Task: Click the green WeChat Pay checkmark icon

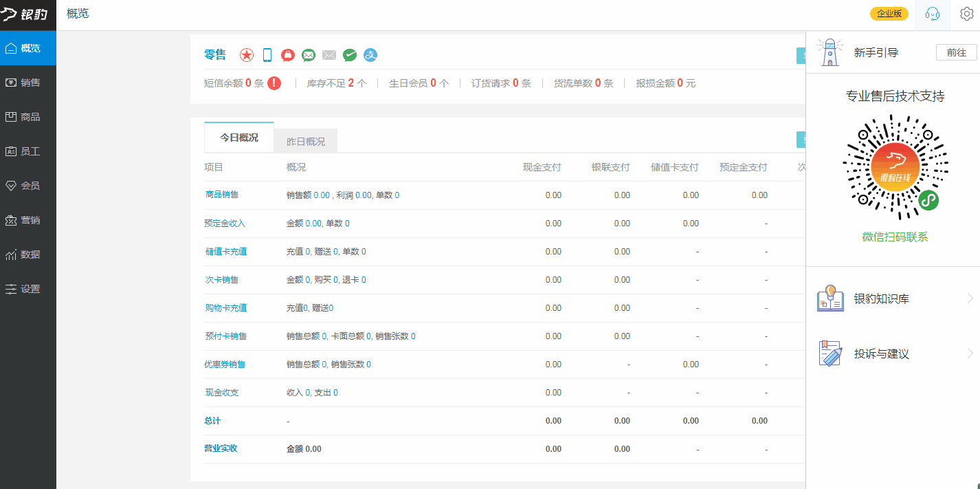Action: pos(350,55)
